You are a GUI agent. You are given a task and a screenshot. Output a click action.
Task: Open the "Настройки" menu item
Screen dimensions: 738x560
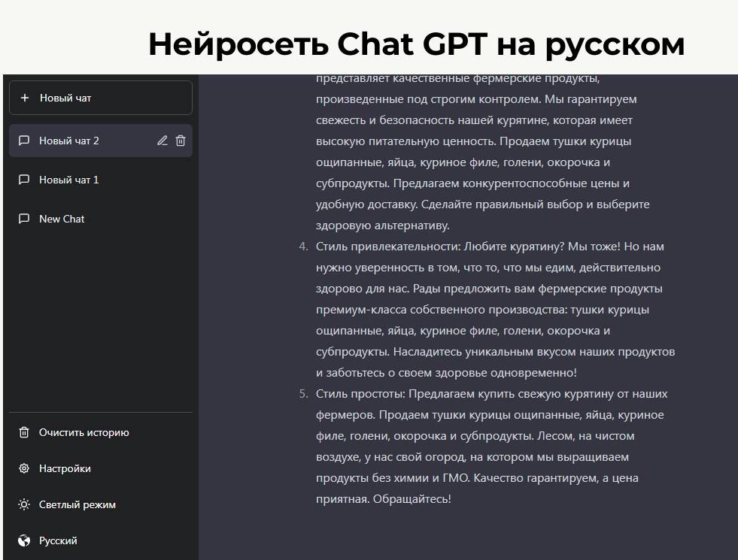(65, 468)
